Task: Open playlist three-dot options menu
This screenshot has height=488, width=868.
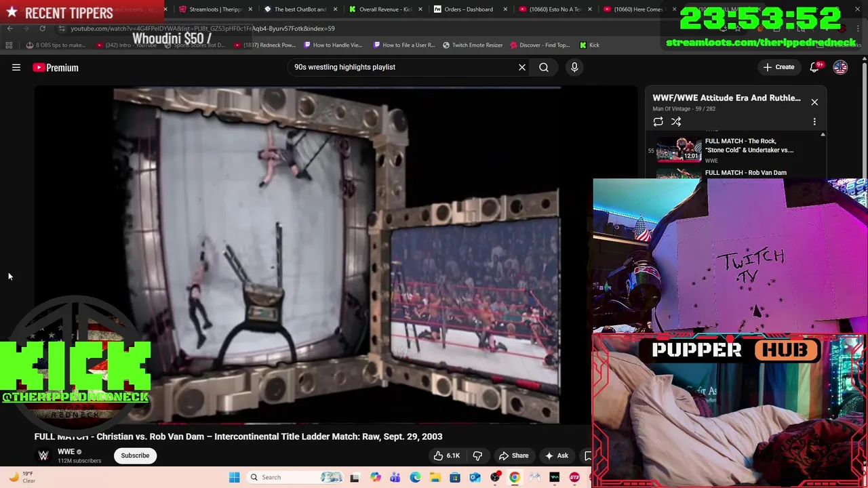Action: (x=814, y=121)
